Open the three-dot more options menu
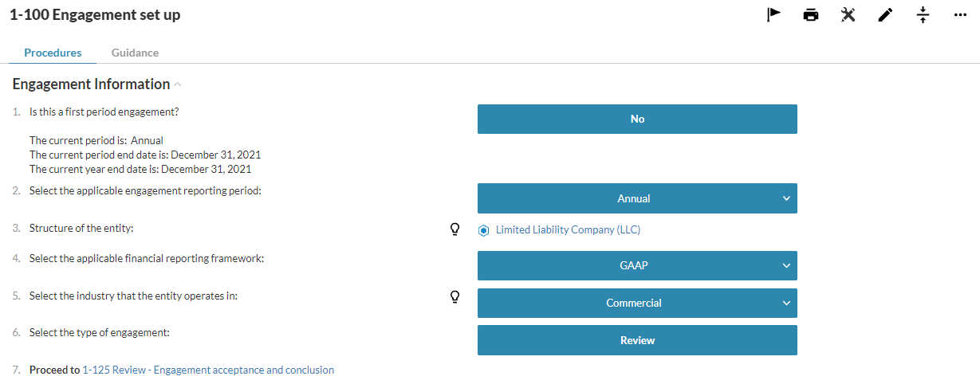 coord(960,14)
